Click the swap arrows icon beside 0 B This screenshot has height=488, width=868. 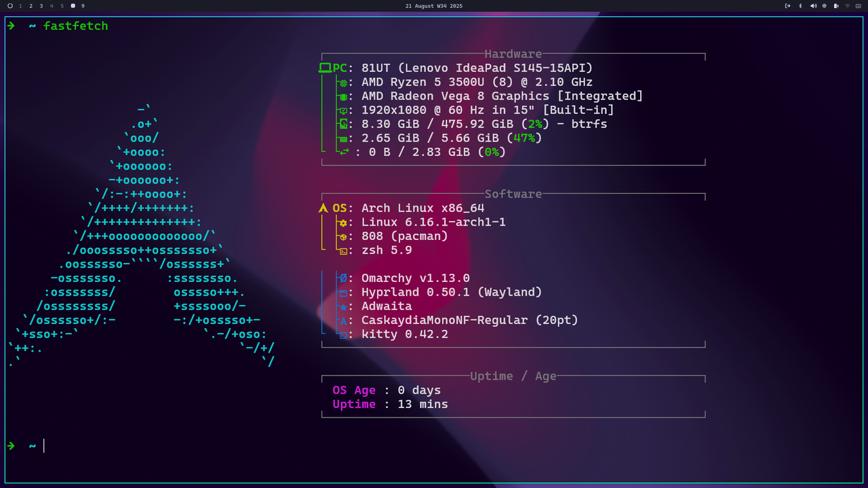[x=344, y=152]
